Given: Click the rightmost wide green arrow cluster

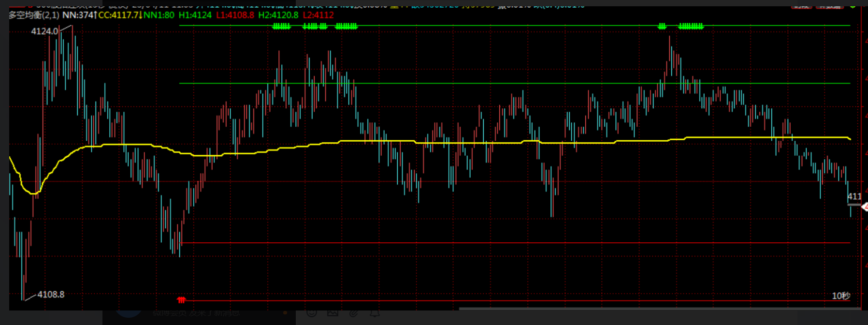Looking at the screenshot, I should pyautogui.click(x=691, y=26).
